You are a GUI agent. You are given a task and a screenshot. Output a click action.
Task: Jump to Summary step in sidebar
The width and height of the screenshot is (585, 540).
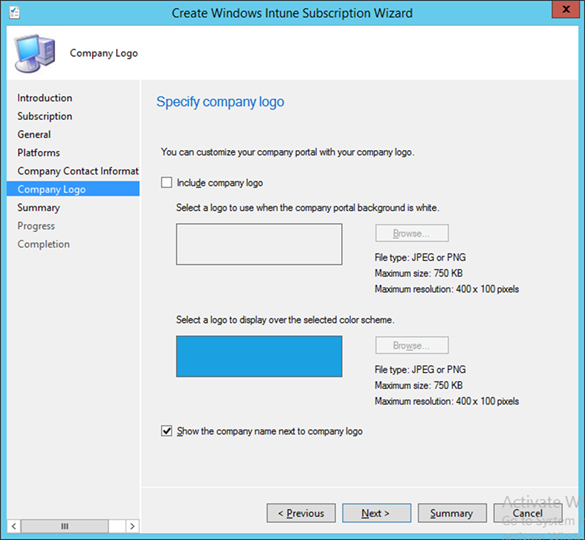point(38,207)
